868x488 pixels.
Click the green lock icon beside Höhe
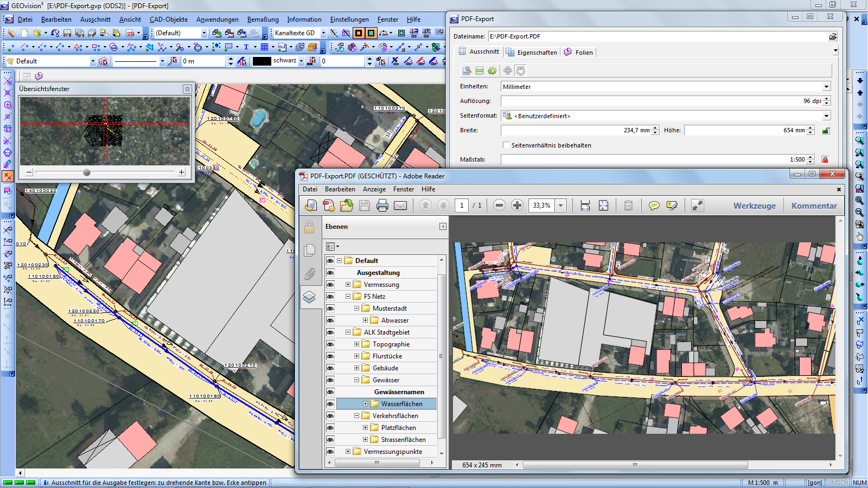click(x=825, y=130)
